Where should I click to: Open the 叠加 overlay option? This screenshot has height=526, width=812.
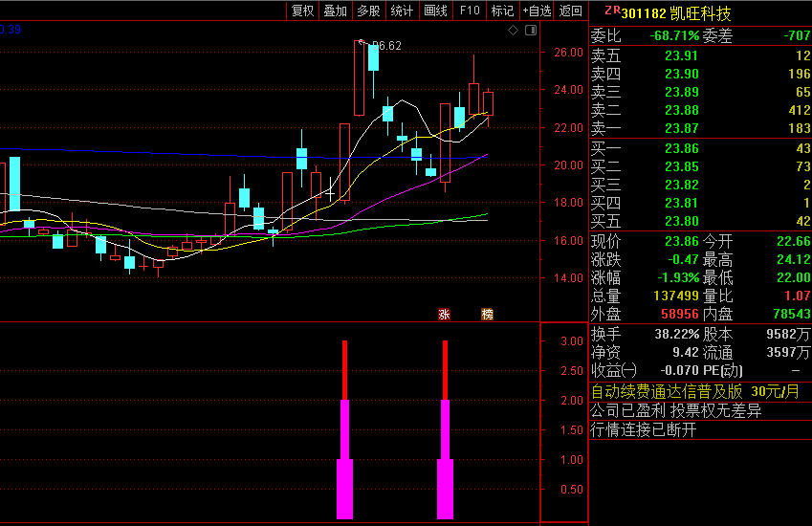336,11
